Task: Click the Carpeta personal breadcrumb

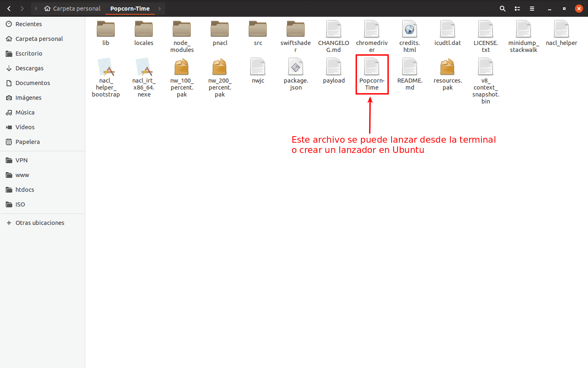Action: coord(72,8)
